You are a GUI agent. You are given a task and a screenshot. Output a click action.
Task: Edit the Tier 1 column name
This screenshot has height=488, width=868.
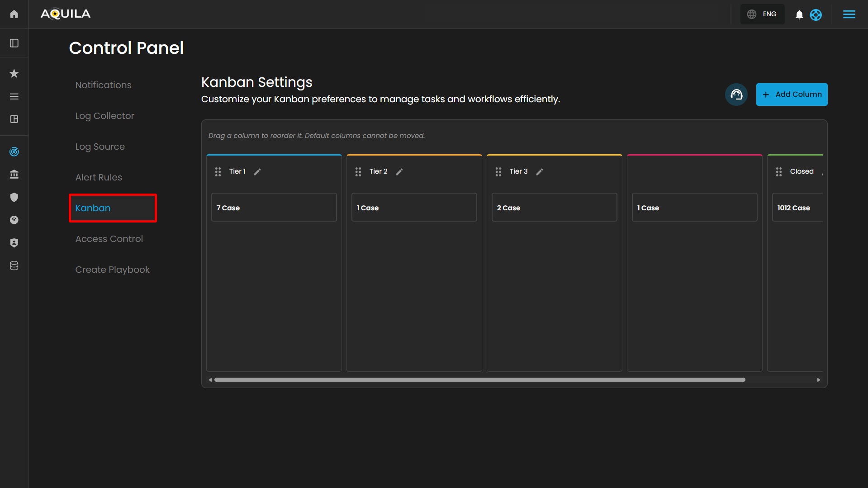(x=257, y=172)
